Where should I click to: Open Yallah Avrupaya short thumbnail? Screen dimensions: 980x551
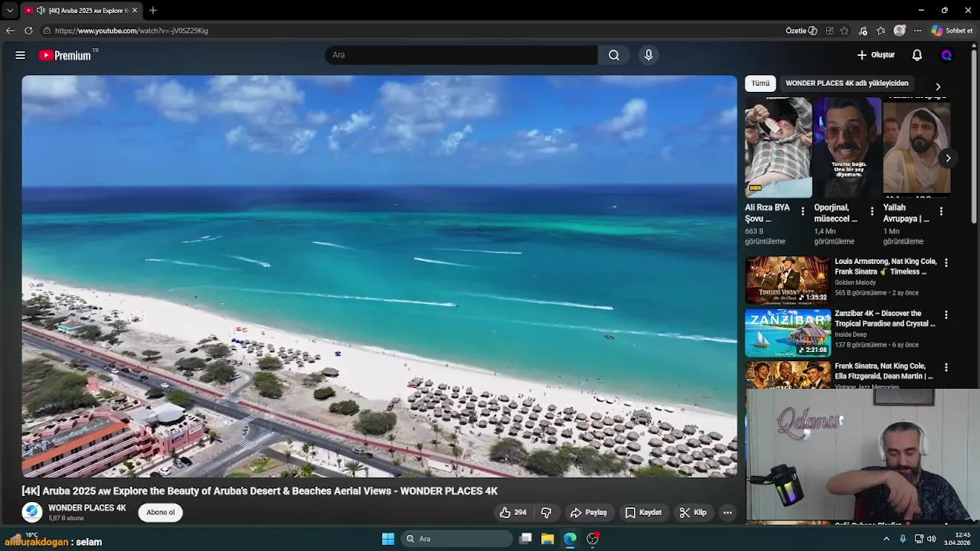tap(916, 147)
